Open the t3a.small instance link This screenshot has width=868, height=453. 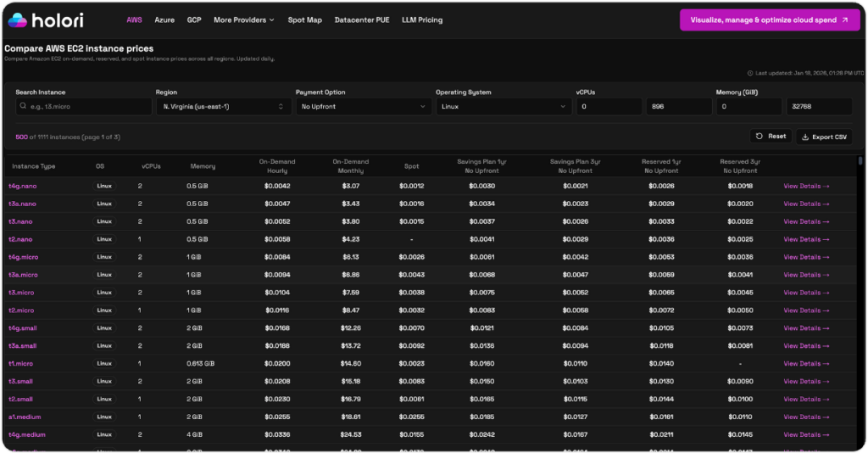tap(22, 345)
